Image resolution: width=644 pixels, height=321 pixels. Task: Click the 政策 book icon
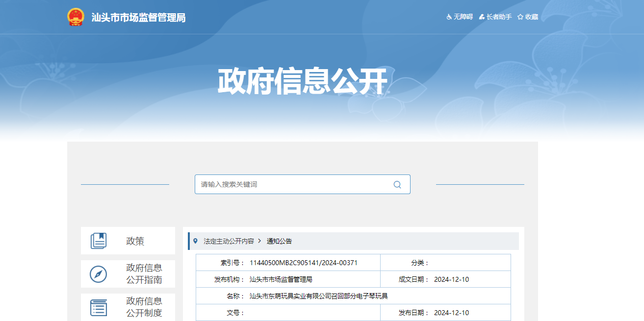pos(99,241)
